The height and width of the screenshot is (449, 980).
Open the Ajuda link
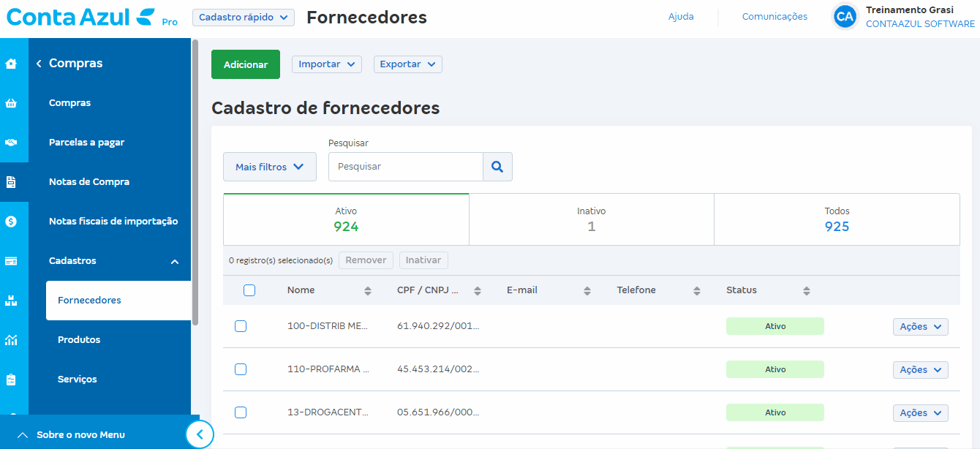(681, 17)
